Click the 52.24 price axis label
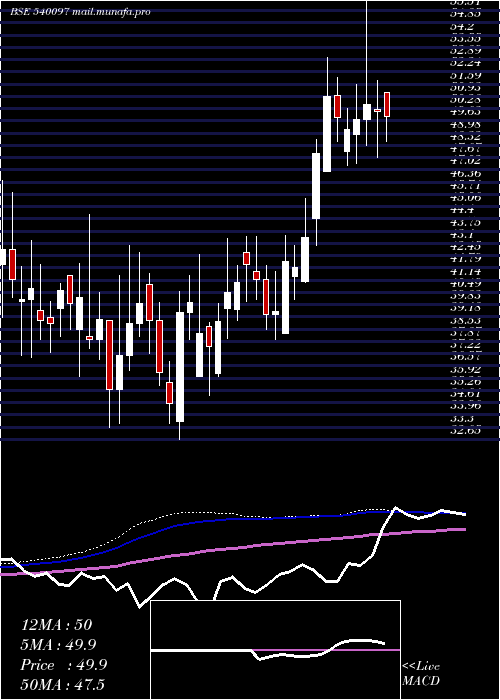Viewport: 500px width, 700px height. pyautogui.click(x=465, y=63)
